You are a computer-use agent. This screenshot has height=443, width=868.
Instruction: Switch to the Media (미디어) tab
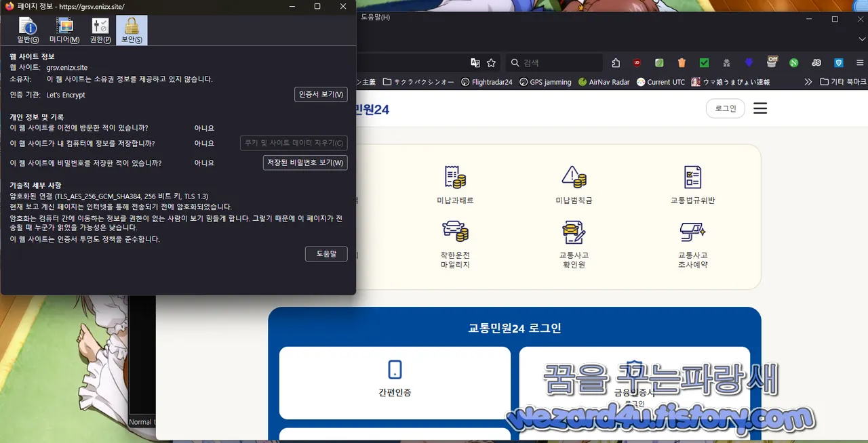click(x=64, y=30)
